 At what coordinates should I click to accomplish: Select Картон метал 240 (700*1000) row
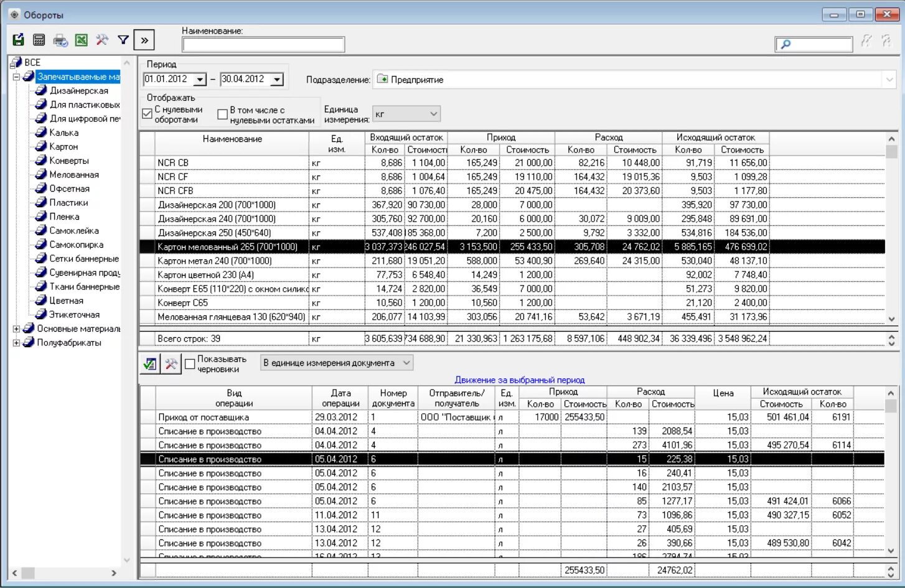point(512,261)
